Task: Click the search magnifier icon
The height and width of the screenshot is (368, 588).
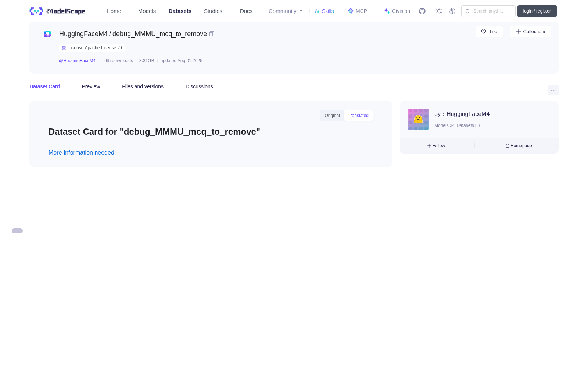Action: click(467, 11)
